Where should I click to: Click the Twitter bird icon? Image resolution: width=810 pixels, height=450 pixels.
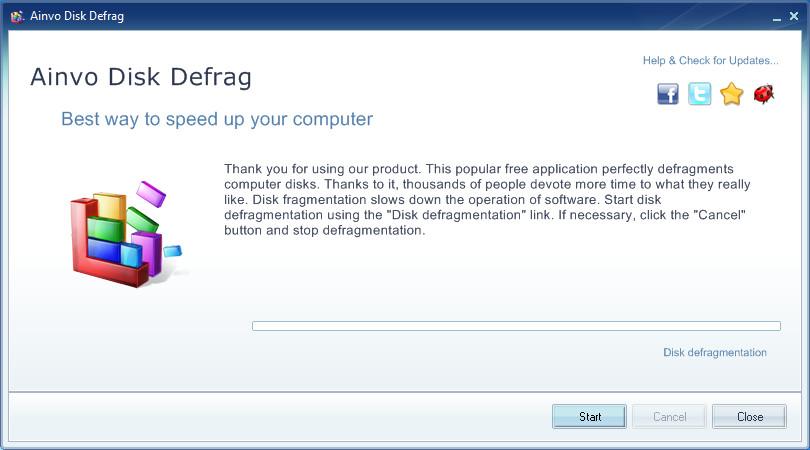[699, 94]
